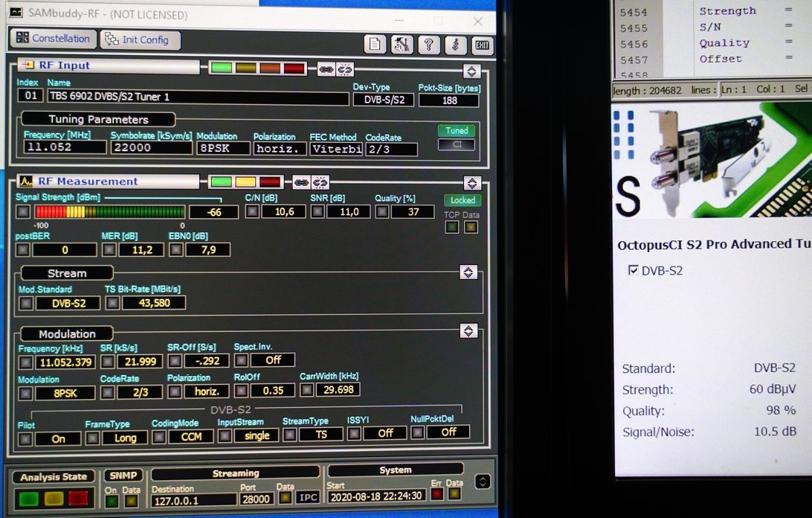
Task: Open the Constellation tab
Action: (53, 39)
